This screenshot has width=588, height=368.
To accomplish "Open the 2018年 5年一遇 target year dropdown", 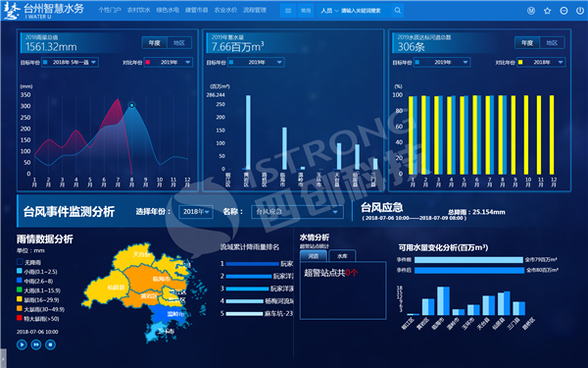I will pos(70,63).
